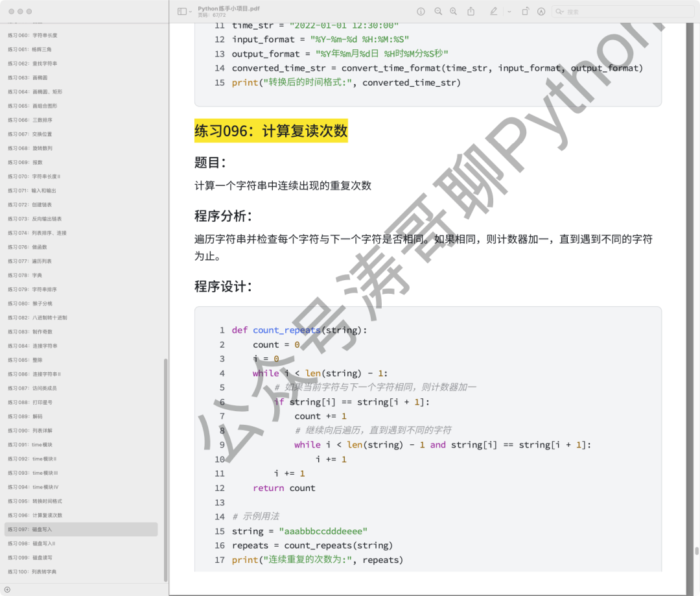Screen dimensions: 700x596
Task: Open outline entry 练习 090: 列表详解
Action: (30, 431)
